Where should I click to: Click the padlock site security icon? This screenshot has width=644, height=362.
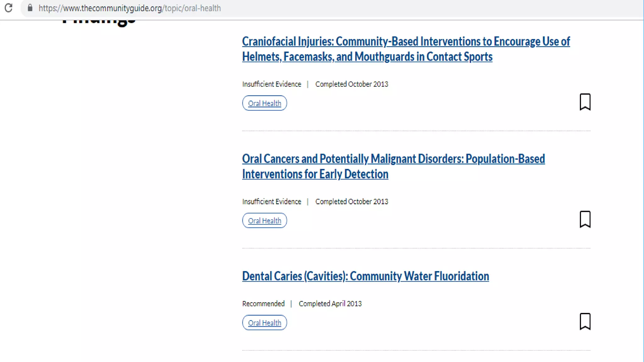click(30, 8)
